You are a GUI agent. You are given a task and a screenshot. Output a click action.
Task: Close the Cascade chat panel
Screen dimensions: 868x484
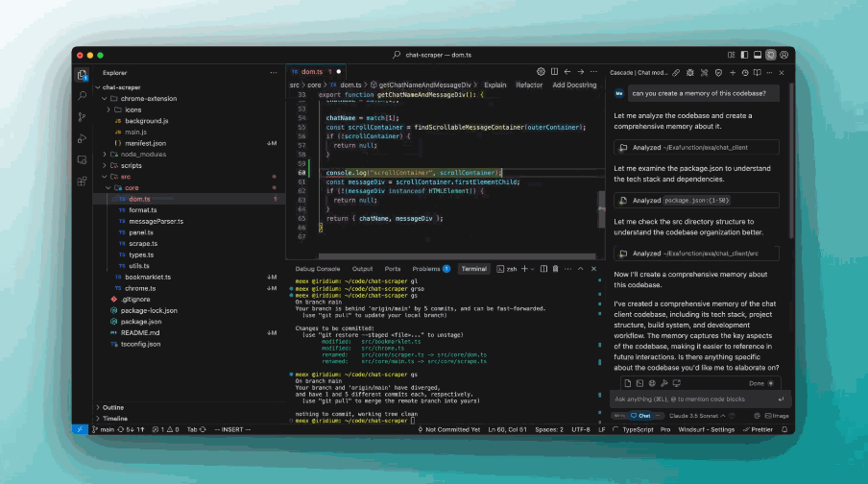[x=782, y=72]
